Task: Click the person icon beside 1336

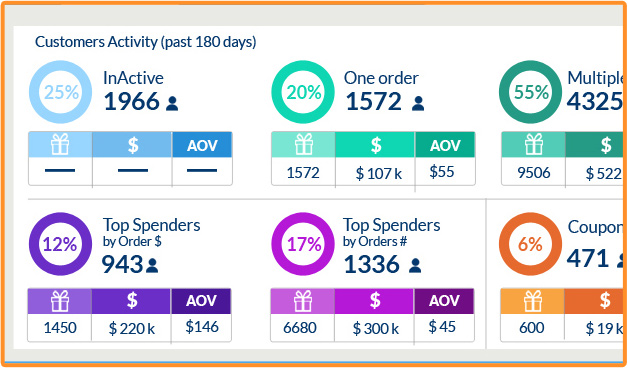Action: click(415, 265)
